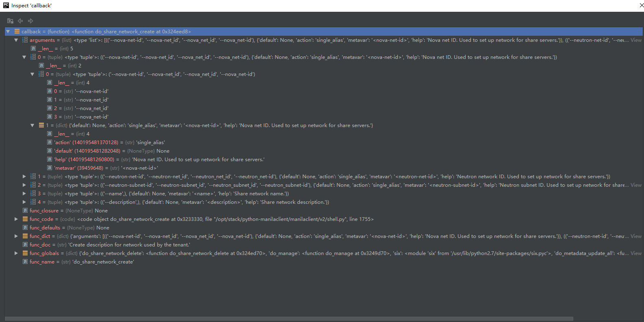Select the row 0 = '--nova-net-id'
This screenshot has width=644, height=322.
(324, 91)
